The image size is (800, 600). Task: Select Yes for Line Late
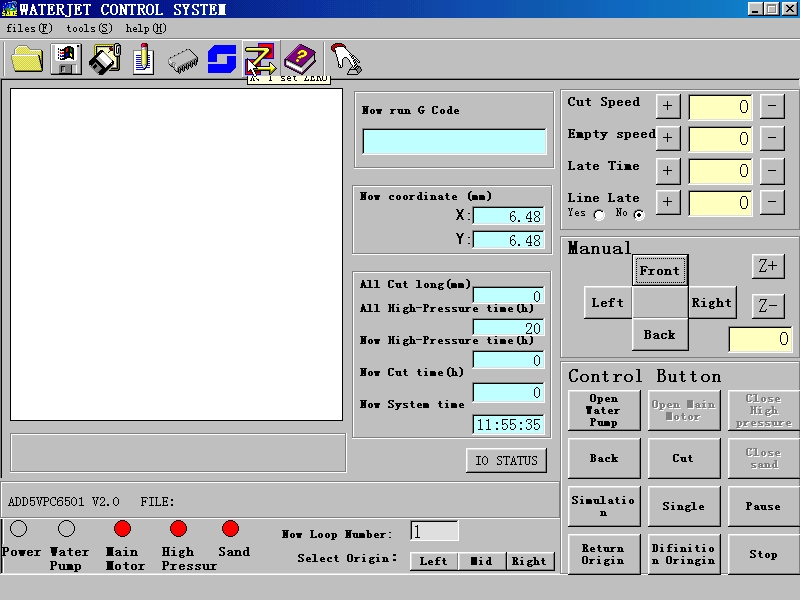[x=599, y=214]
